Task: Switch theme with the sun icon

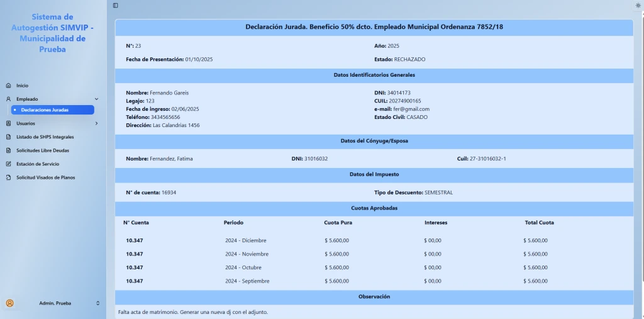Action: 638,5
